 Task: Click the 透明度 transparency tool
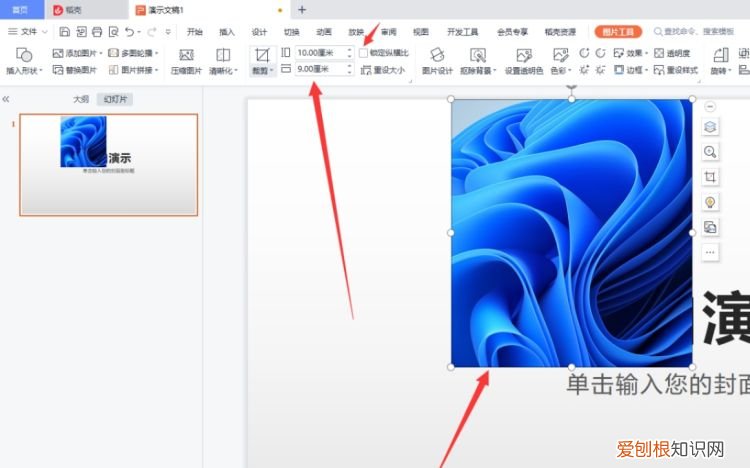(x=672, y=53)
